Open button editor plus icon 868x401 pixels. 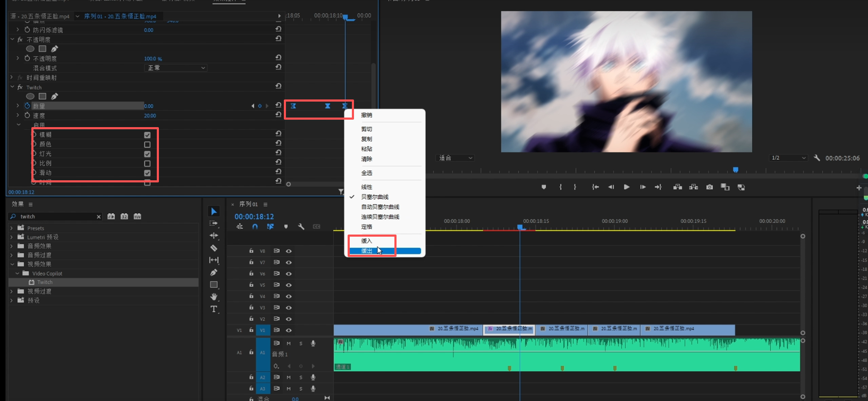point(859,188)
